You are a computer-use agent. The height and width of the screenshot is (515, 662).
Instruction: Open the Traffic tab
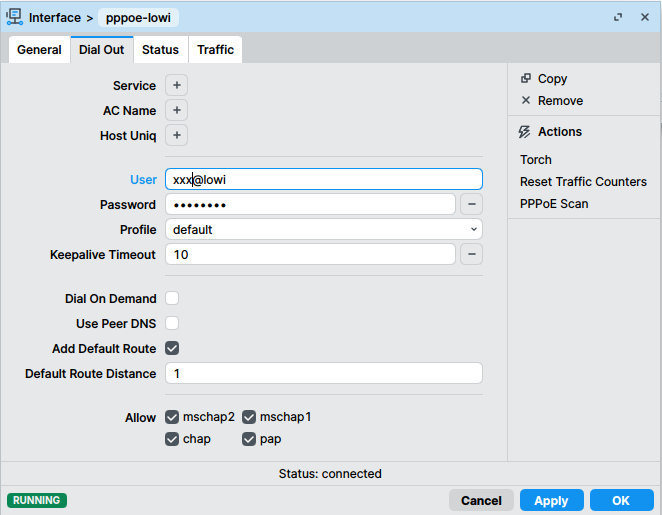click(x=215, y=50)
